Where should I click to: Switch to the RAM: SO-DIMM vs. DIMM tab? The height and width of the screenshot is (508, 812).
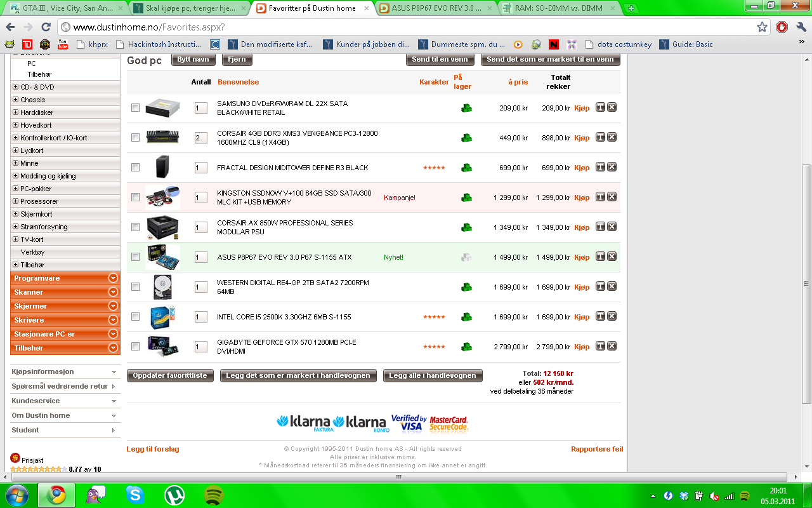pos(558,8)
